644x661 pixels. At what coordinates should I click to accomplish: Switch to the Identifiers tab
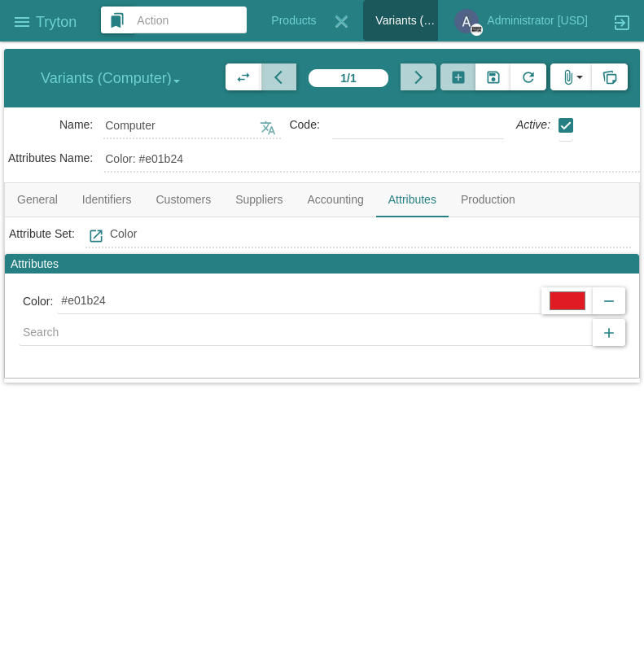(107, 199)
